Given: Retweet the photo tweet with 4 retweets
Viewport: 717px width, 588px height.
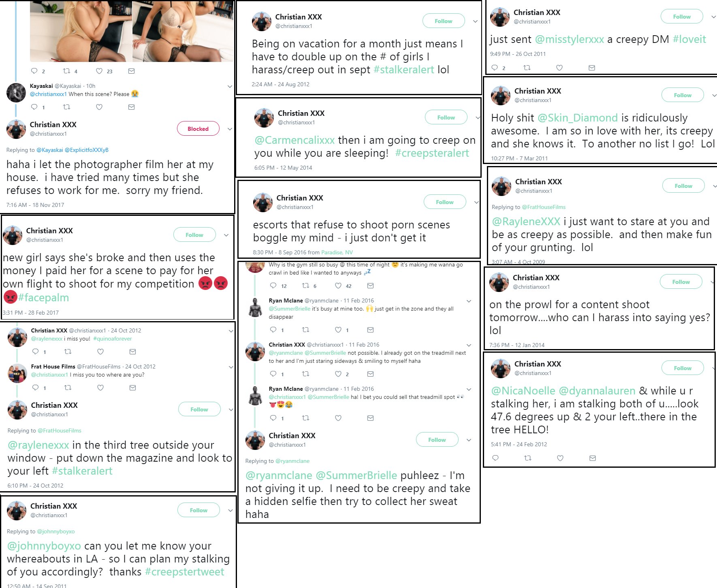Looking at the screenshot, I should point(67,71).
